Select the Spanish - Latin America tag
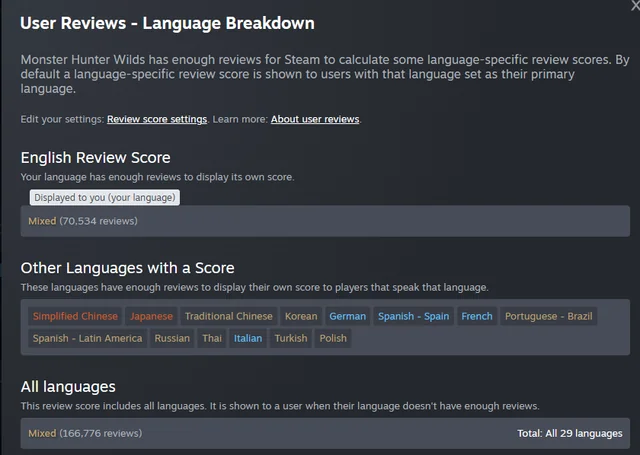The image size is (640, 455). (x=87, y=338)
